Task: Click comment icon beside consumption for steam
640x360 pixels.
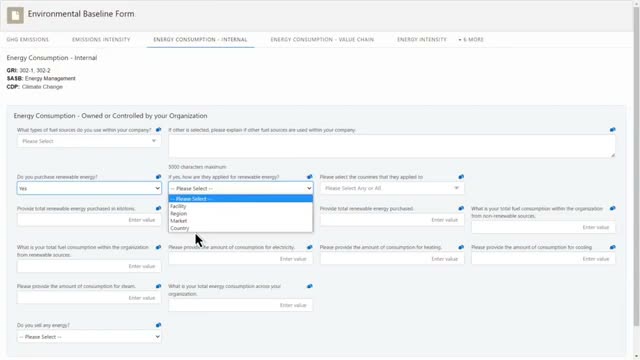Action: tap(158, 286)
